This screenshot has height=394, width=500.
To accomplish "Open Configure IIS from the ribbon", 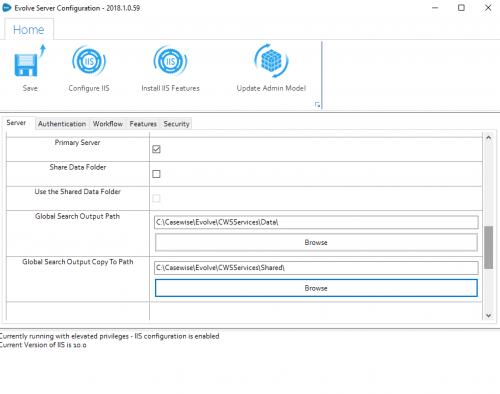I will [89, 61].
